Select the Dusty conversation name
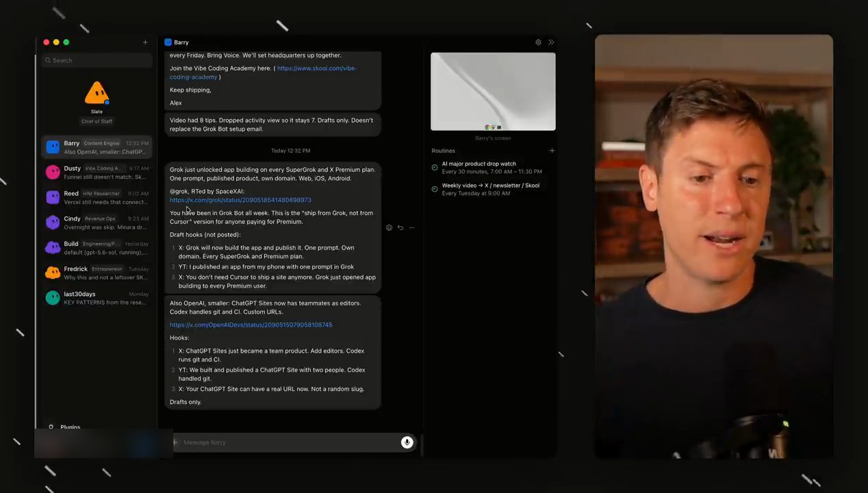 point(73,168)
